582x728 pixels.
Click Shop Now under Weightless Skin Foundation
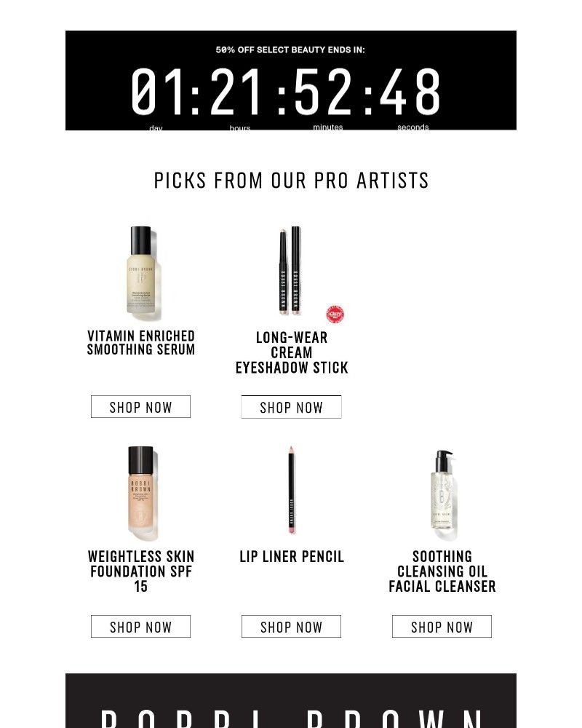[x=140, y=626]
